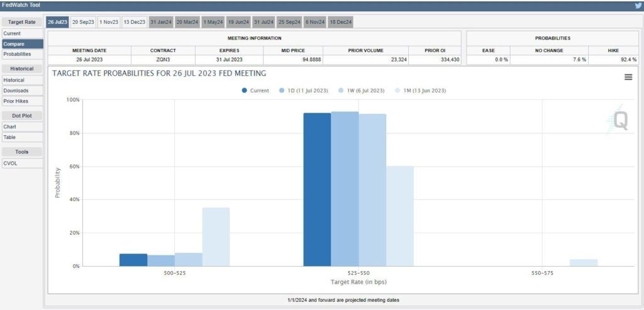
Task: Select the 20 Sep23 meeting tab
Action: pos(83,22)
